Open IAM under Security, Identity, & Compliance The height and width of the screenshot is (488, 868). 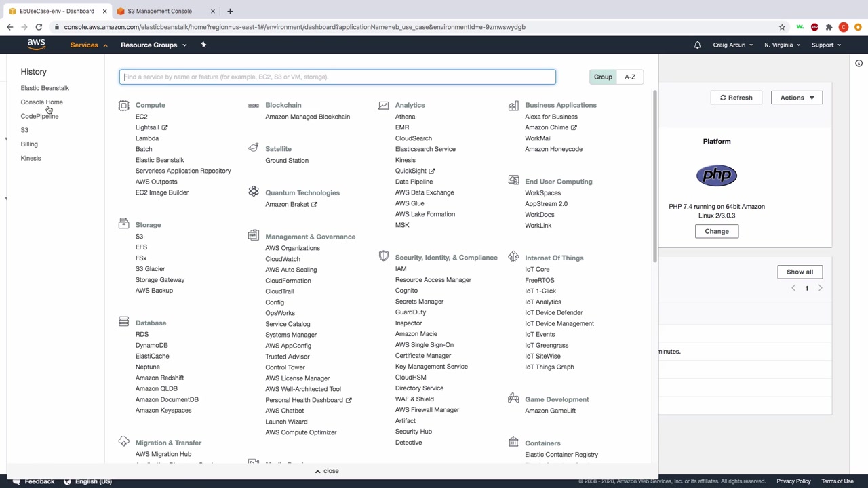pyautogui.click(x=401, y=269)
